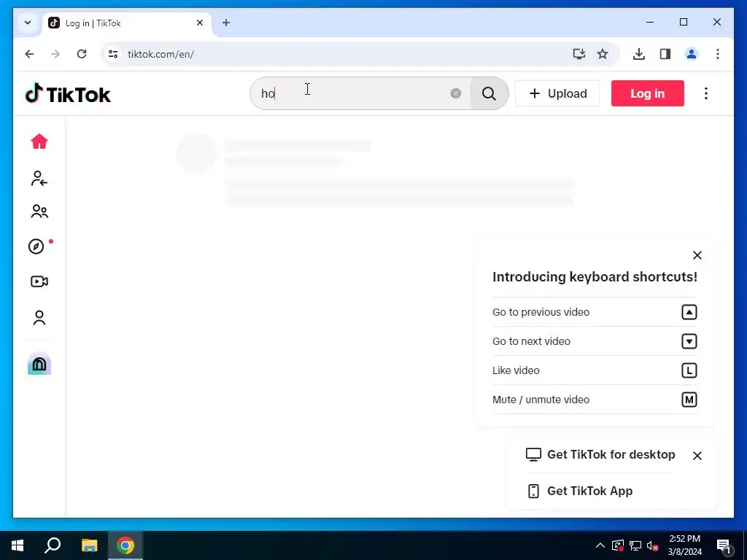This screenshot has height=560, width=747.
Task: Click the arch app icon in sidebar
Action: point(39,365)
